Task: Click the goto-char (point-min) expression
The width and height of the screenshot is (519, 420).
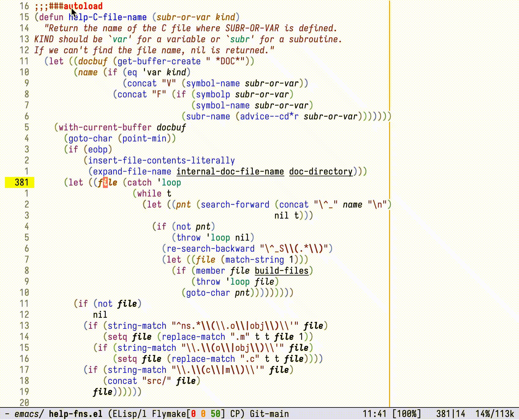Action: click(120, 138)
